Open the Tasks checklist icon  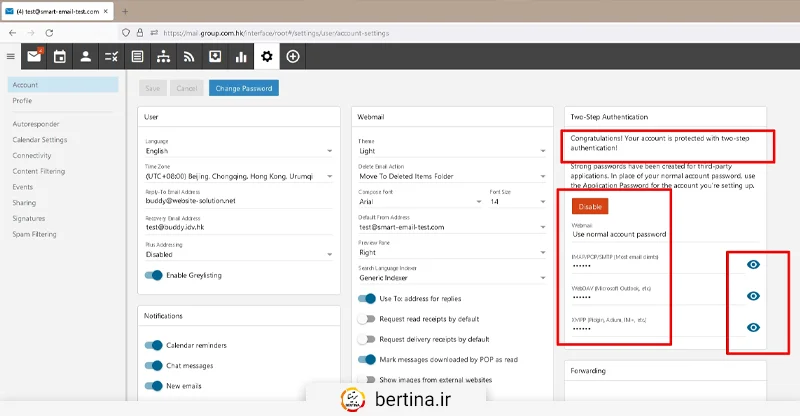coord(112,56)
